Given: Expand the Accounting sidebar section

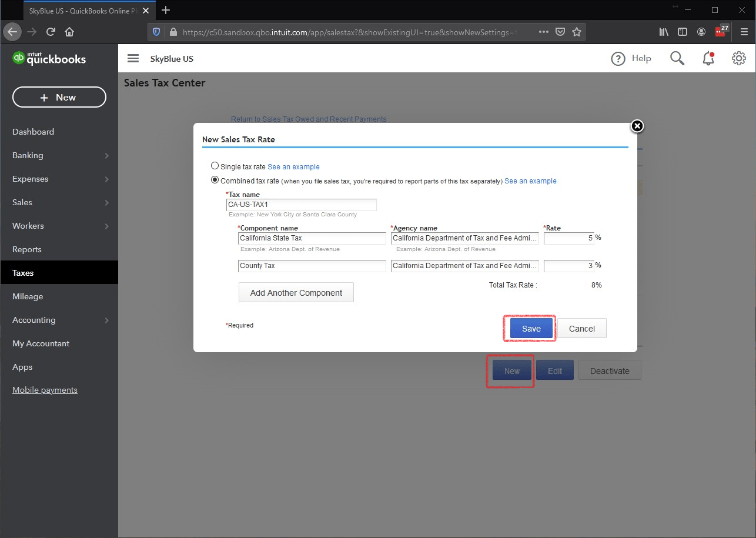Looking at the screenshot, I should [x=59, y=320].
